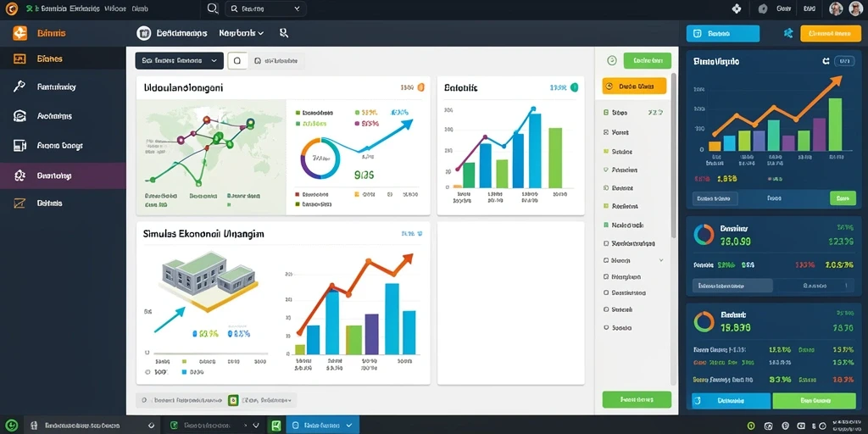Click the vertical scrollbar beside the filter list
This screenshot has height=434, width=868.
click(674, 155)
